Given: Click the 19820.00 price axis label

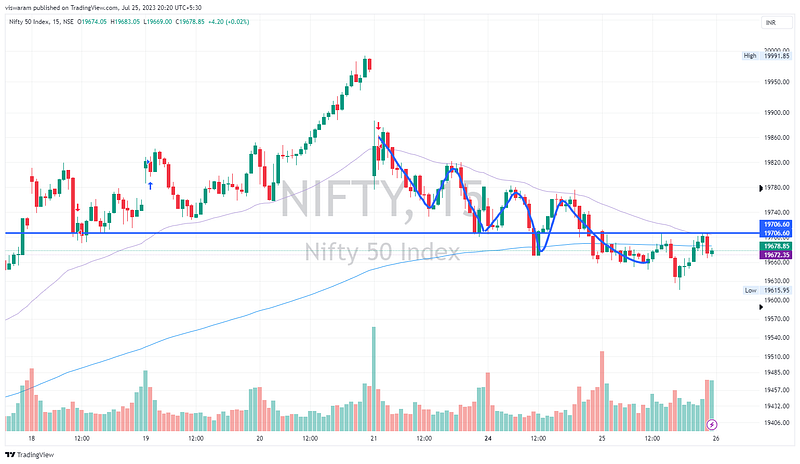Looking at the screenshot, I should 777,163.
